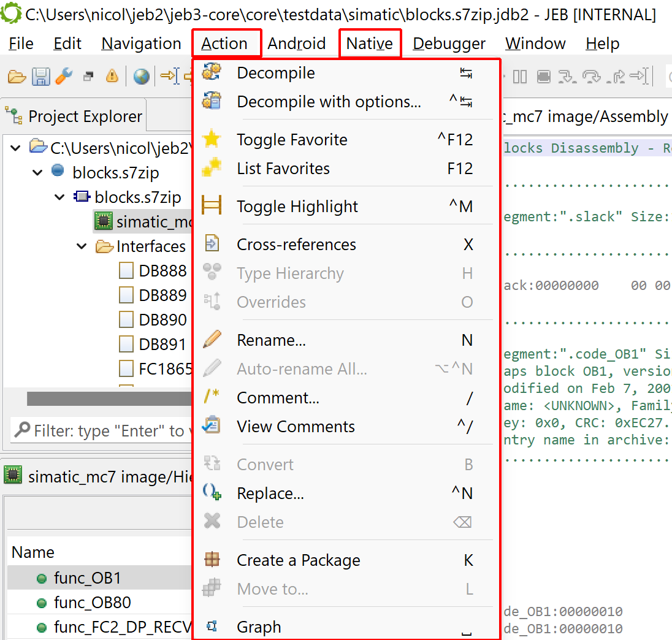Click the Move to... menu entry
Image resolution: width=672 pixels, height=640 pixels.
coord(346,589)
